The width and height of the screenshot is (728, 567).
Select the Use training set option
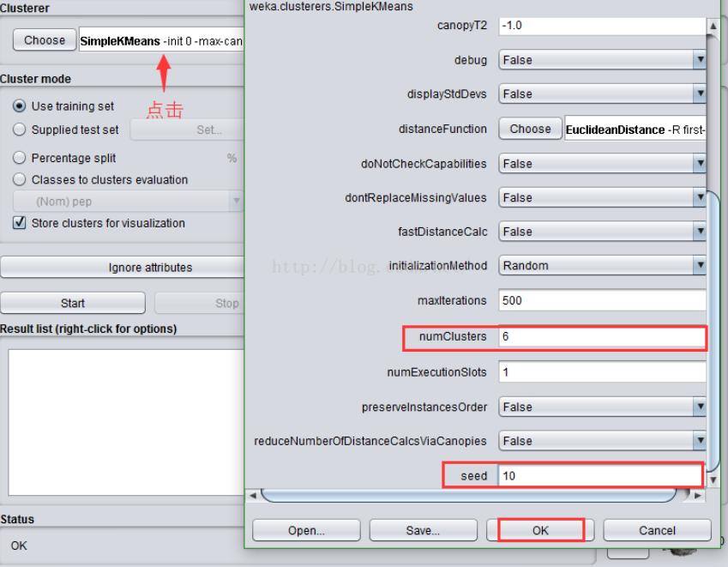pyautogui.click(x=20, y=106)
